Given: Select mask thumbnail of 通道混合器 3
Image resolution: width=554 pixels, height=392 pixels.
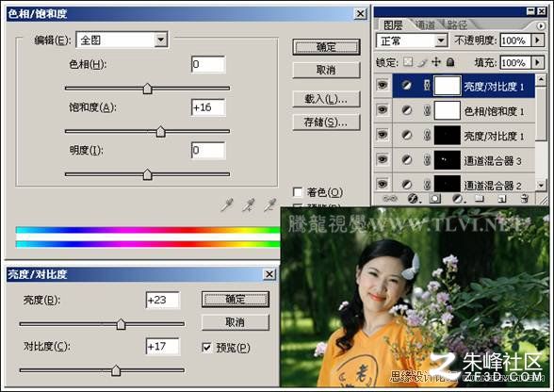Looking at the screenshot, I should click(x=448, y=160).
